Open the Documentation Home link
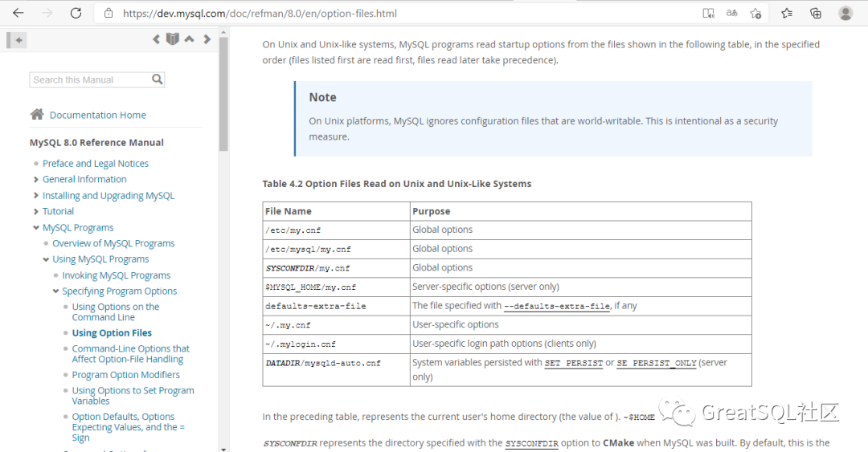 (98, 115)
